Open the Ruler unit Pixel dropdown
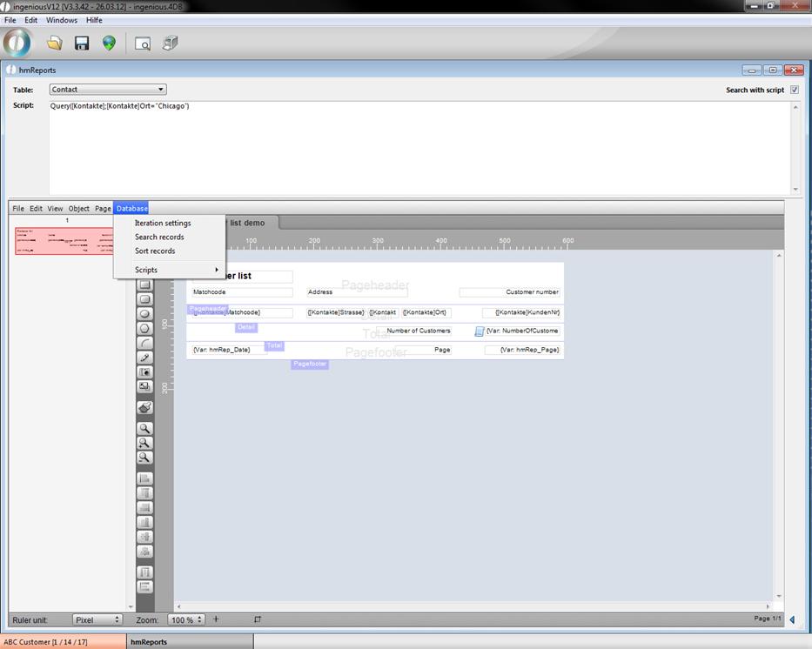This screenshot has width=812, height=649. tap(97, 619)
